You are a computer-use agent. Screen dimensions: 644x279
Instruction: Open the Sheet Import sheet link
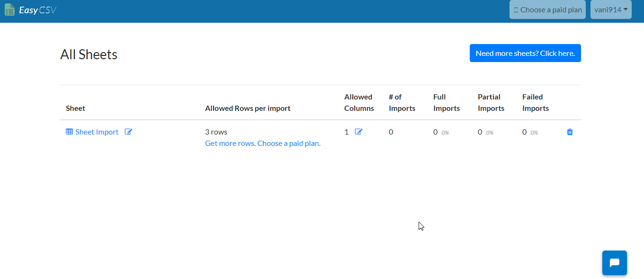point(97,132)
